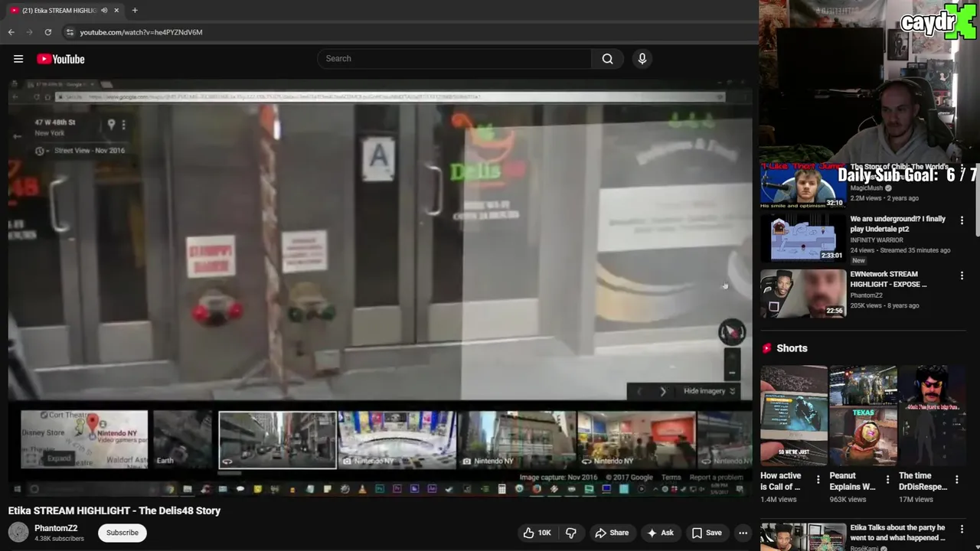Screen dimensions: 980x551
Task: Click next imagery arrow in video
Action: click(663, 391)
